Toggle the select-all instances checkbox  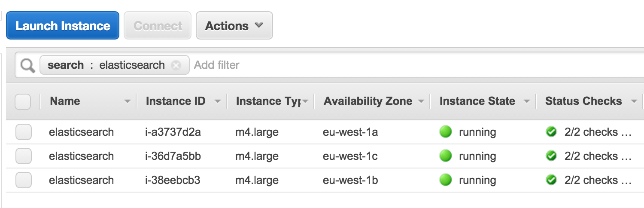[x=23, y=102]
